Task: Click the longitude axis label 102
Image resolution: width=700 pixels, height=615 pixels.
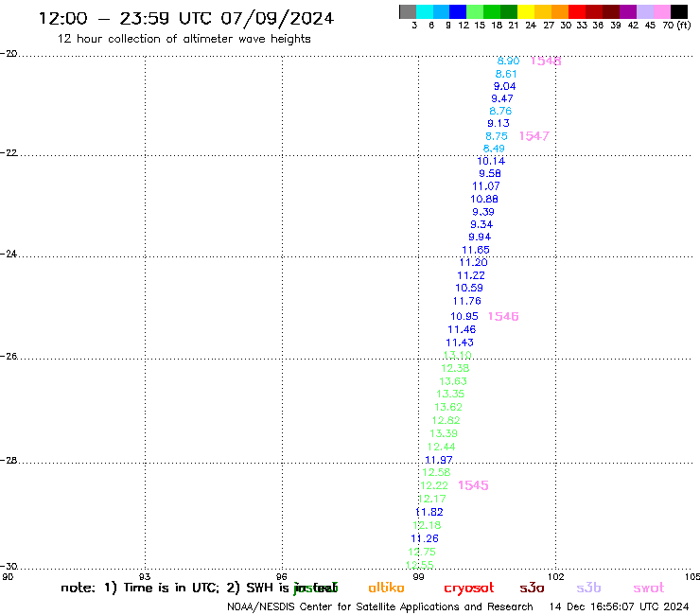Action: coord(555,576)
